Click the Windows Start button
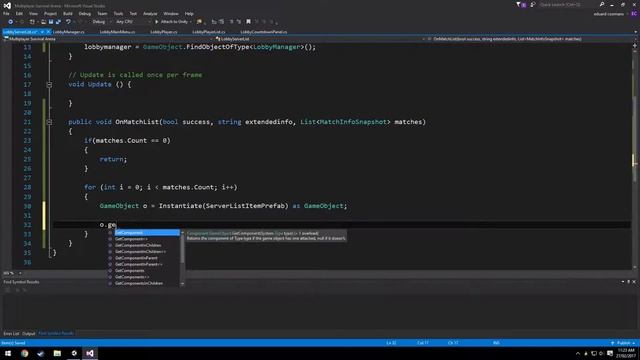 click(8, 353)
